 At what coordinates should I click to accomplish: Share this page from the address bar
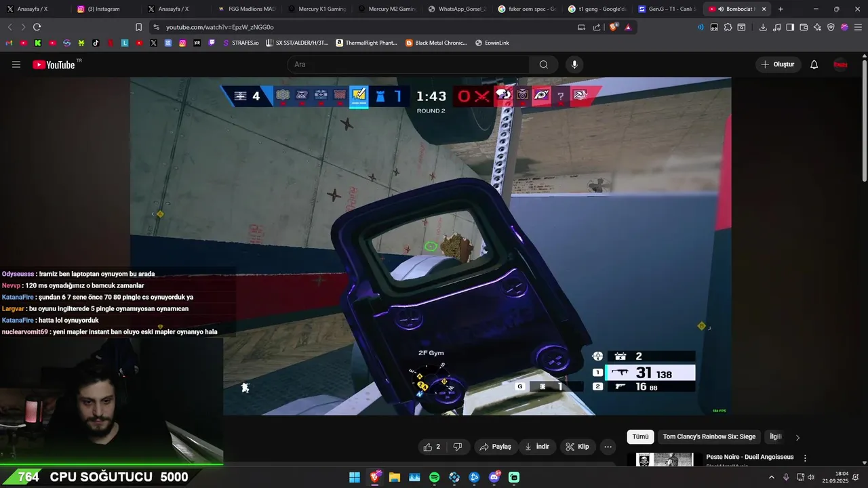pos(597,27)
